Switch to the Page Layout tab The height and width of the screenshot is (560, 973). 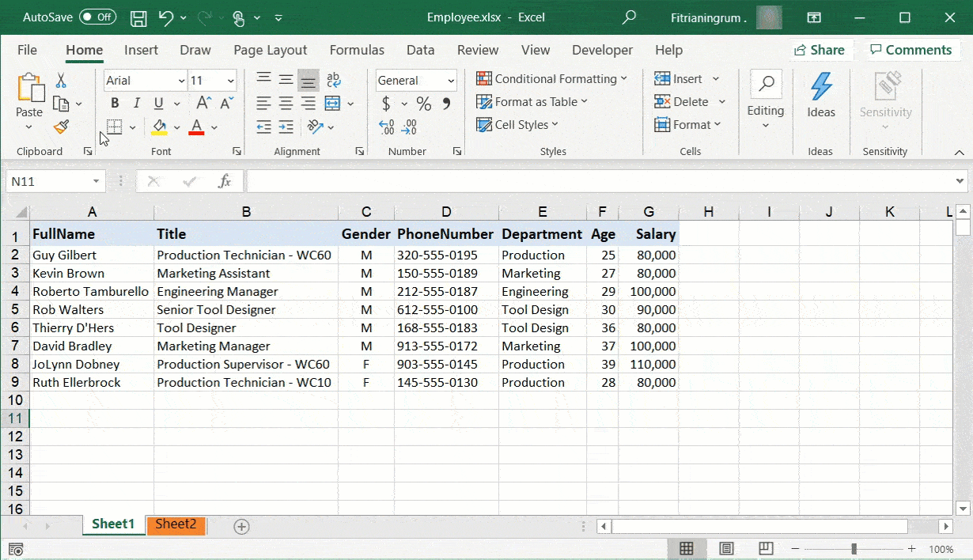click(x=271, y=50)
